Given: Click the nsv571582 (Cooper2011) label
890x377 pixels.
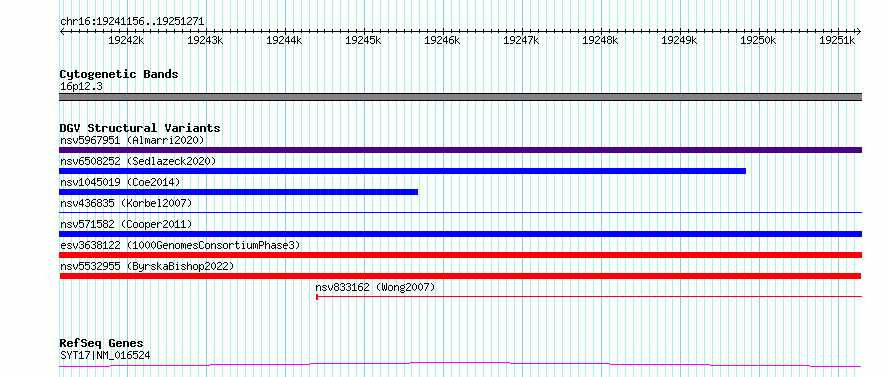Looking at the screenshot, I should [x=126, y=224].
